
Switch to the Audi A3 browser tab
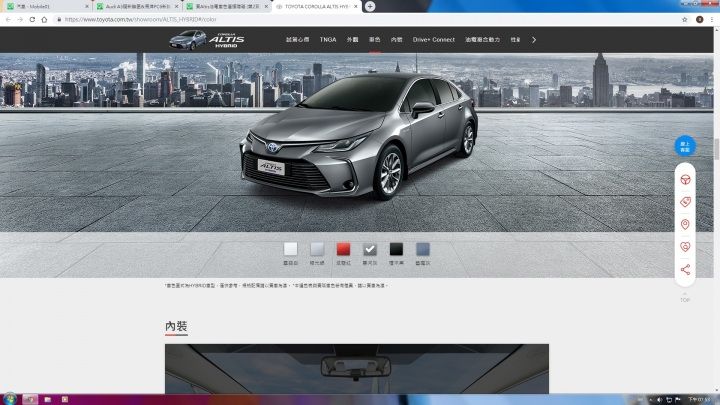(136, 6)
